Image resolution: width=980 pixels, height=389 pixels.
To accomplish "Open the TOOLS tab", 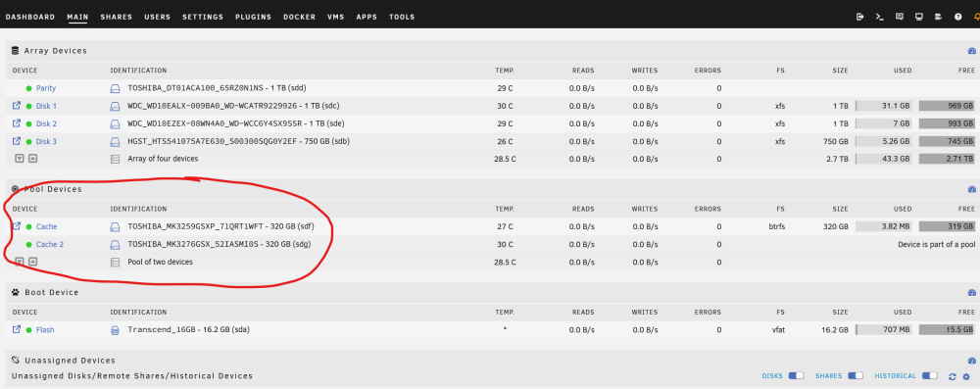I will (402, 17).
